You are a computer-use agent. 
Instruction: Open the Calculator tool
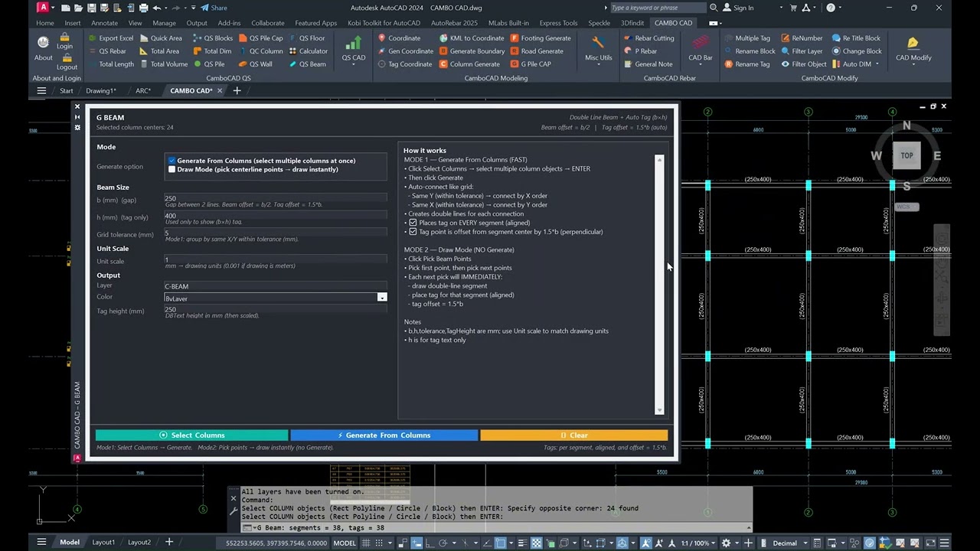[x=308, y=51]
